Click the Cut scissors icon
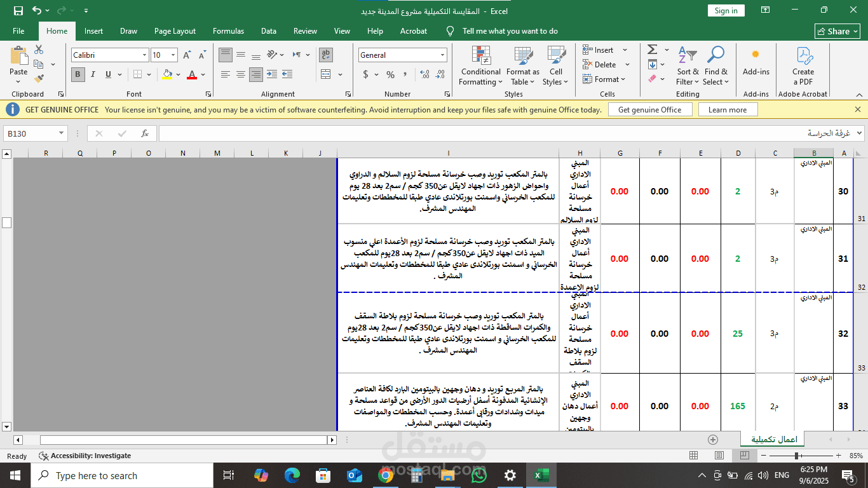 (x=39, y=50)
